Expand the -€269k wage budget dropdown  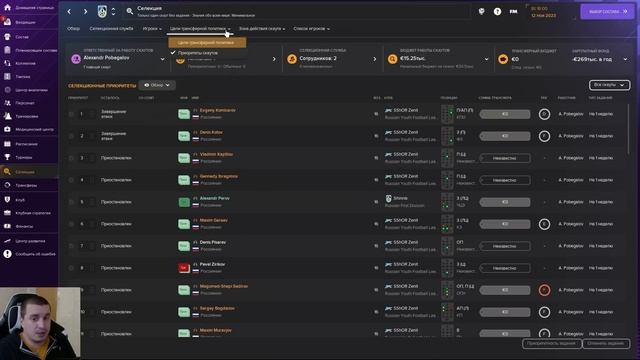click(x=625, y=59)
